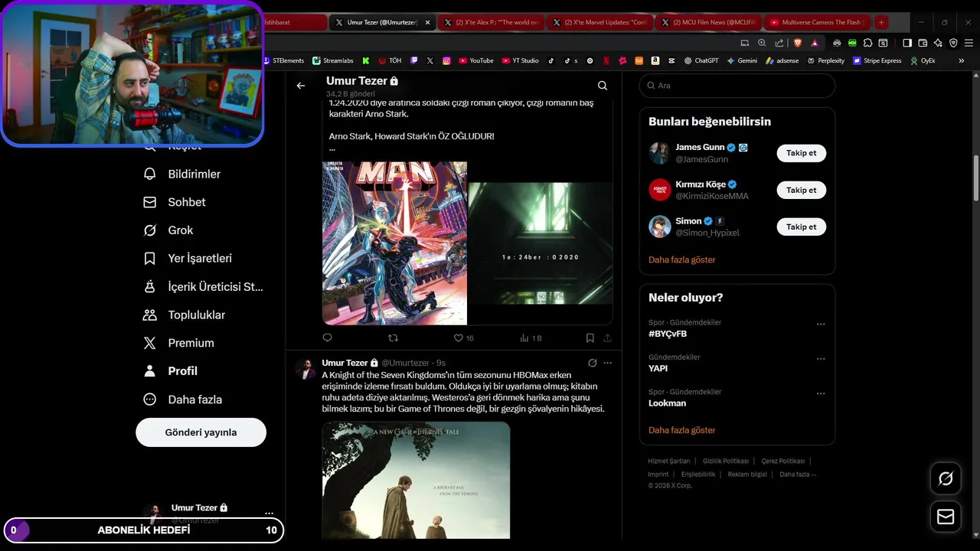The image size is (980, 551).
Task: Open more options for #BJKvFB trend
Action: pos(821,324)
